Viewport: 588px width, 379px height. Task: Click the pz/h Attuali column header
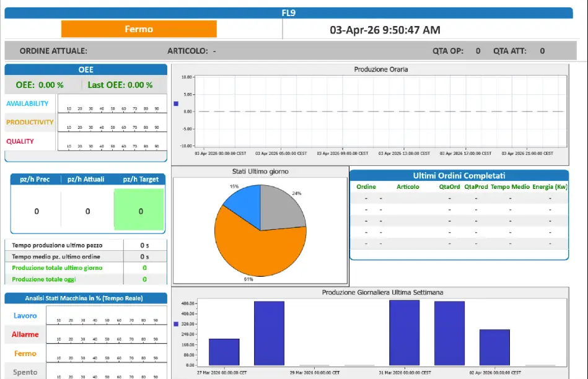(x=86, y=179)
